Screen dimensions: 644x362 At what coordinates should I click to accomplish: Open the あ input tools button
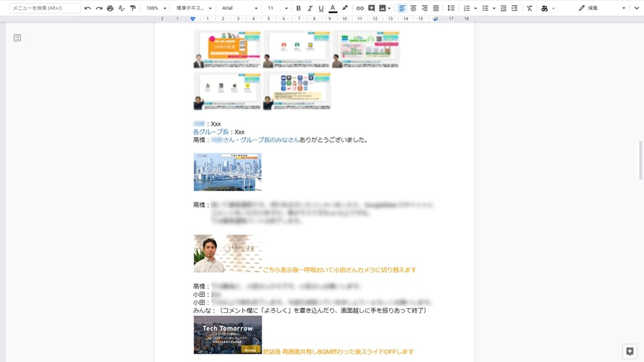click(x=544, y=8)
